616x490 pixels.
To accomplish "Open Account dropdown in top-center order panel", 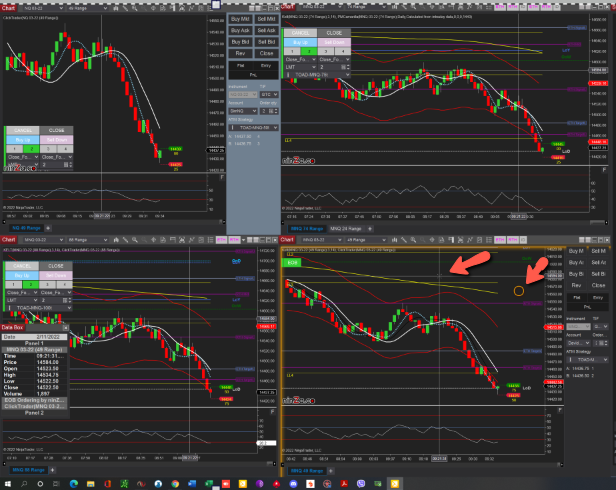I will (x=243, y=111).
